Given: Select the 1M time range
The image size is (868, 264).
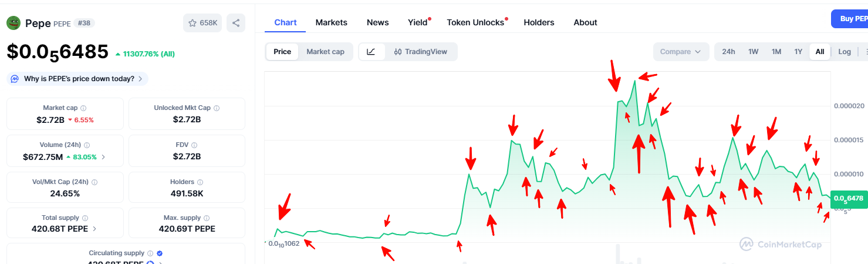Looking at the screenshot, I should (x=776, y=52).
